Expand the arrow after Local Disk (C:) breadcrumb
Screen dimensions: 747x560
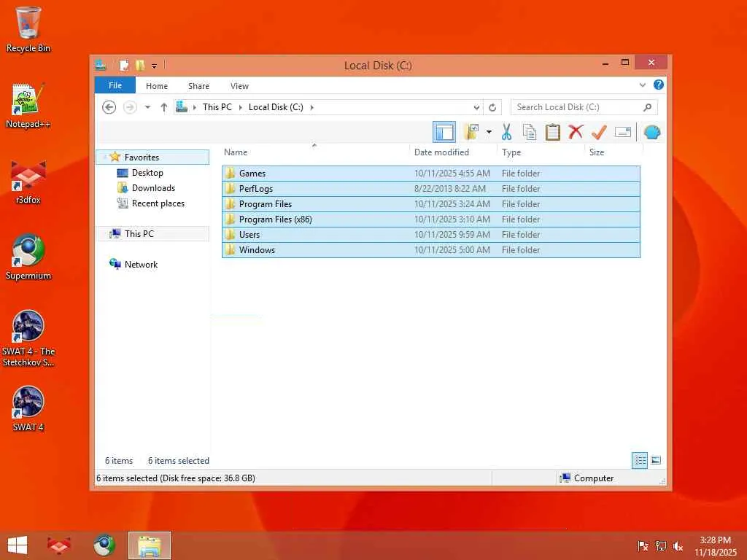[312, 108]
